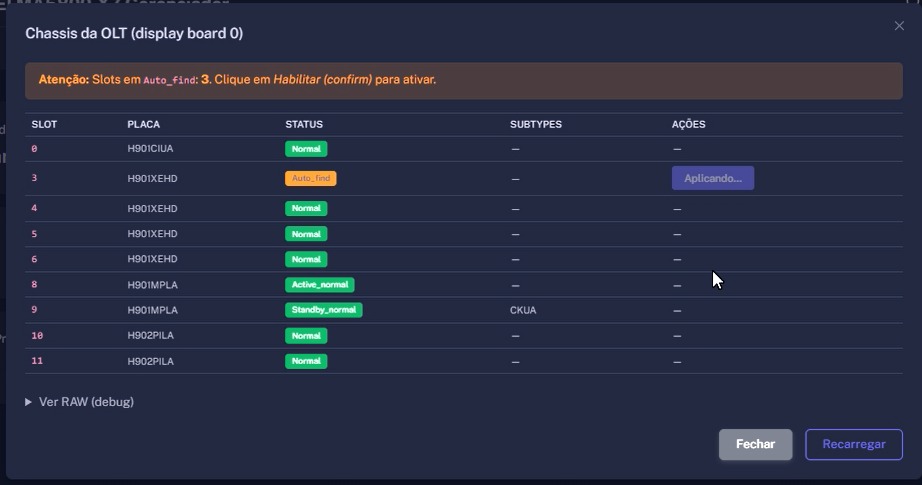Viewport: 922px width, 485px height.
Task: Click the orange Atenção warning banner
Action: point(463,79)
